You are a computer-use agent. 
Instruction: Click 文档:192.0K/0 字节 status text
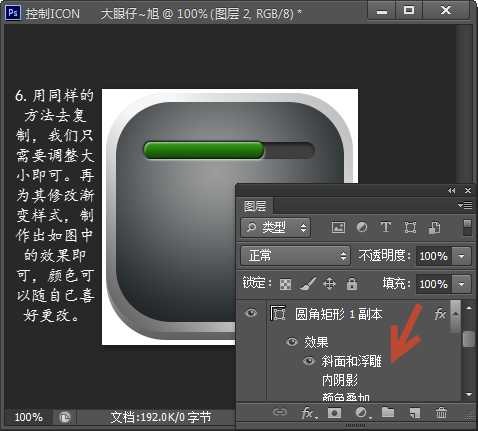161,417
